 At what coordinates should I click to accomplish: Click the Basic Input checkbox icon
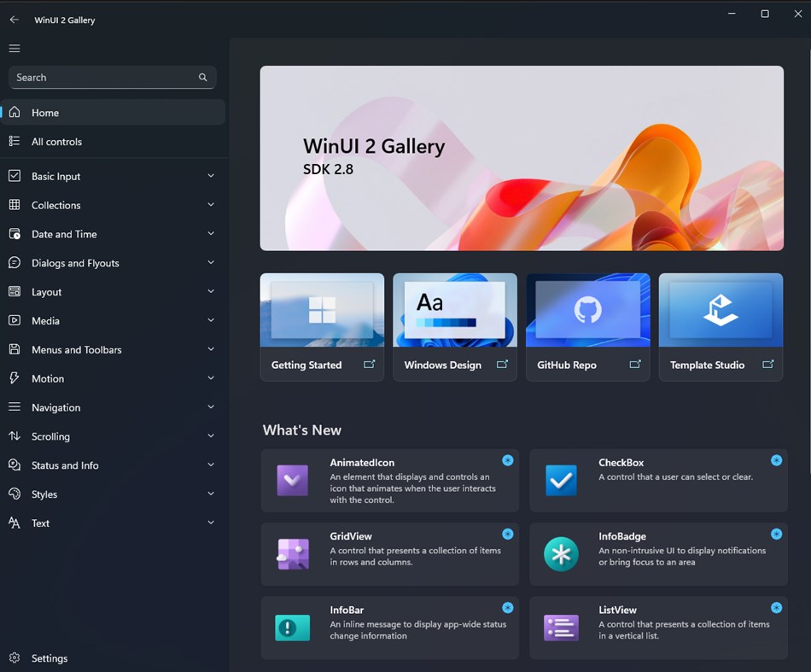(15, 176)
